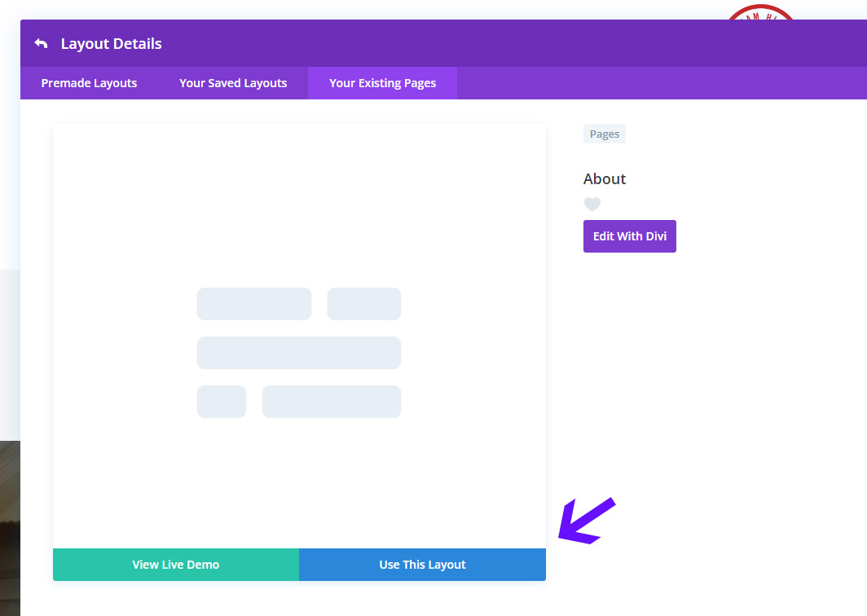Click bottom-left small placeholder block in preview
Image resolution: width=867 pixels, height=616 pixels.
pyautogui.click(x=221, y=402)
